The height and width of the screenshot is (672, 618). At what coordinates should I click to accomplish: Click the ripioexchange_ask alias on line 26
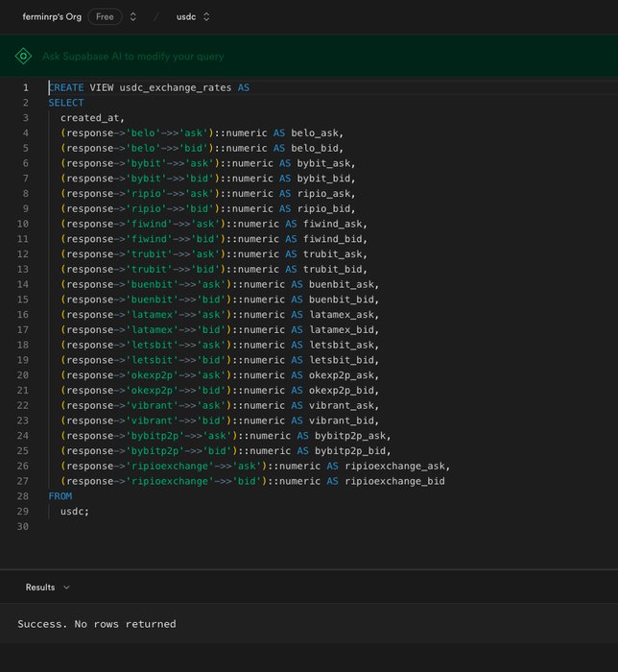pos(395,467)
